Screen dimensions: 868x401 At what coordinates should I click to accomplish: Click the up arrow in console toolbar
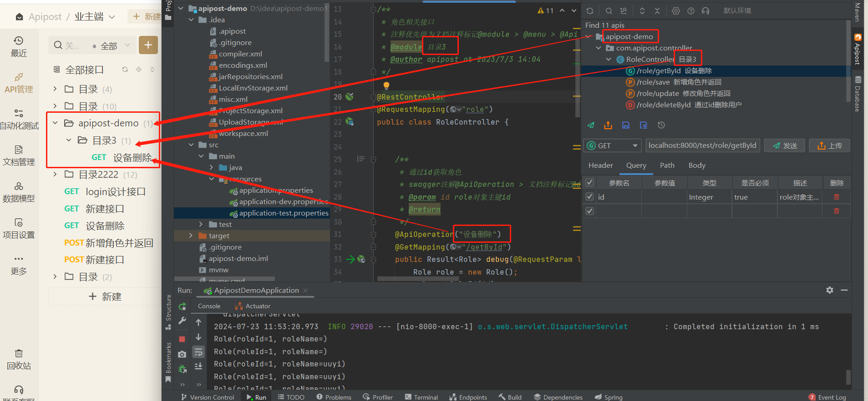coord(198,322)
